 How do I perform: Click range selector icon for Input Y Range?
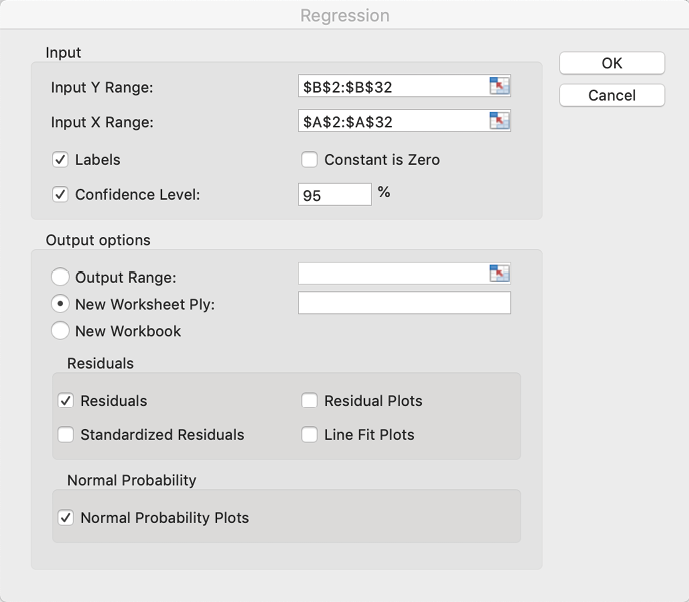coord(499,87)
